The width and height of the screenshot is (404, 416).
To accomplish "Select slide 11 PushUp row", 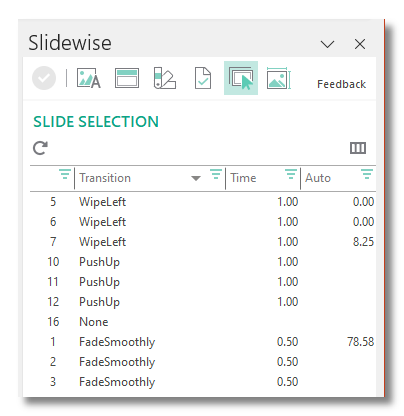I will (x=203, y=282).
